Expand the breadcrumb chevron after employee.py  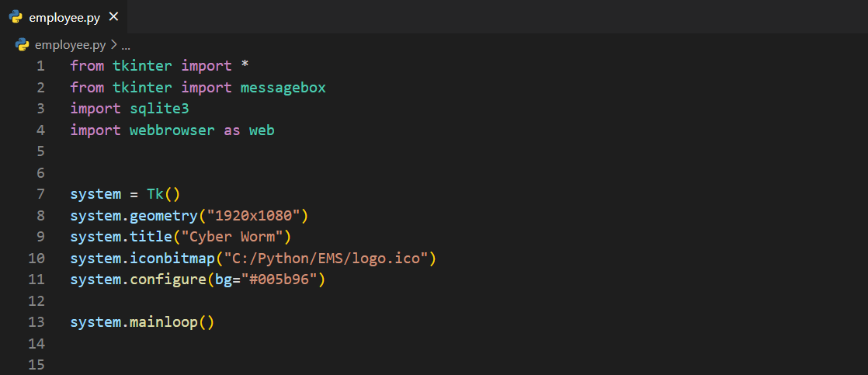point(113,45)
